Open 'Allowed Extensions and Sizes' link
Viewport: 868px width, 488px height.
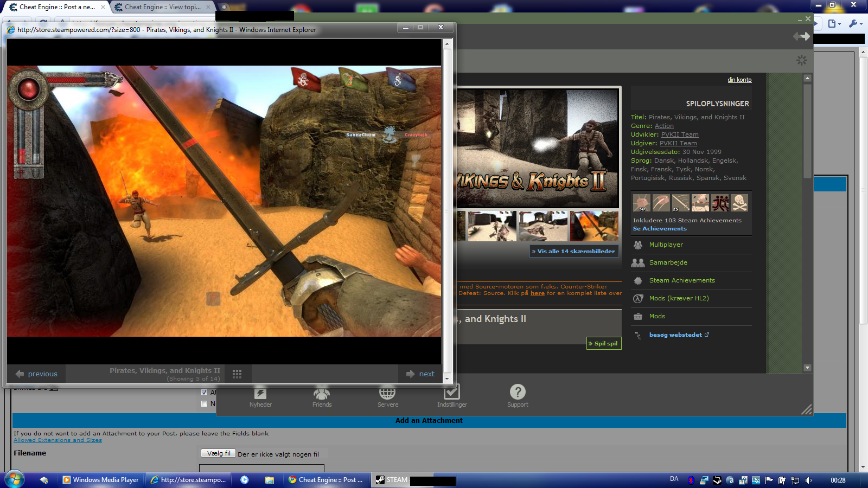tap(58, 440)
